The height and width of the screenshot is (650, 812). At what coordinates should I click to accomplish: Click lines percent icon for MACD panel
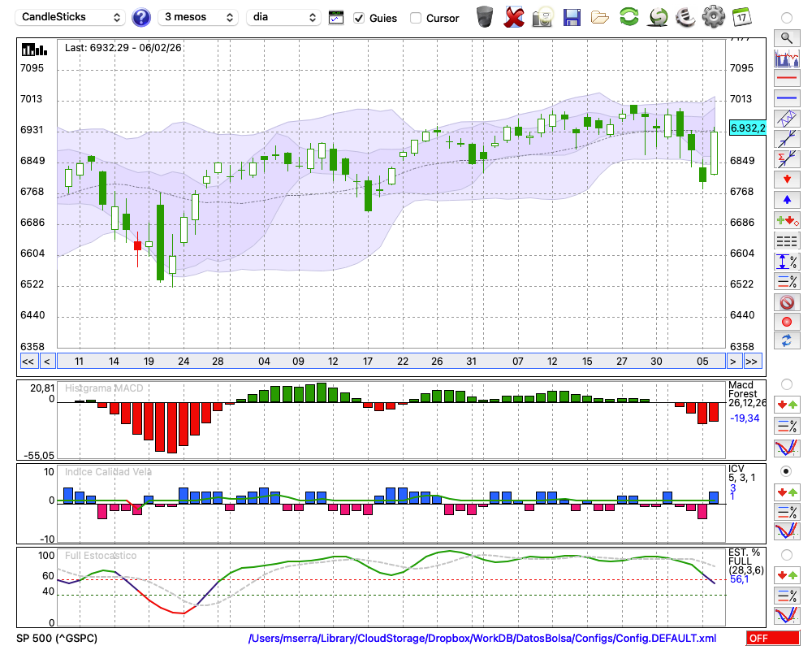click(787, 426)
